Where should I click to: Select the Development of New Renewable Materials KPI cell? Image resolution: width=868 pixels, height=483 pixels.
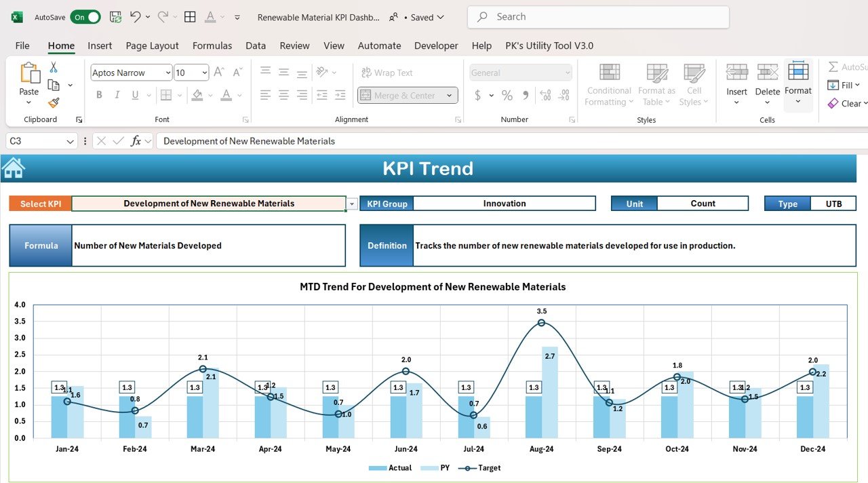click(x=209, y=204)
